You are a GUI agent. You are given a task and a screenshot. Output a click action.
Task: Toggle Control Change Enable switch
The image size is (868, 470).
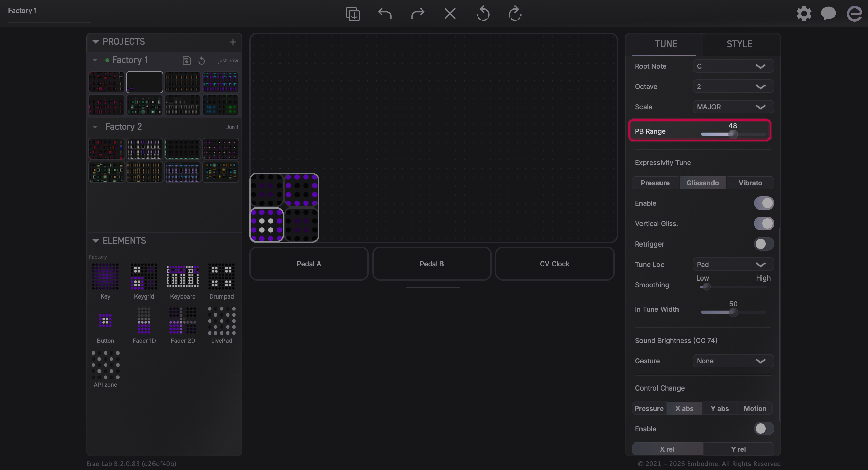764,429
